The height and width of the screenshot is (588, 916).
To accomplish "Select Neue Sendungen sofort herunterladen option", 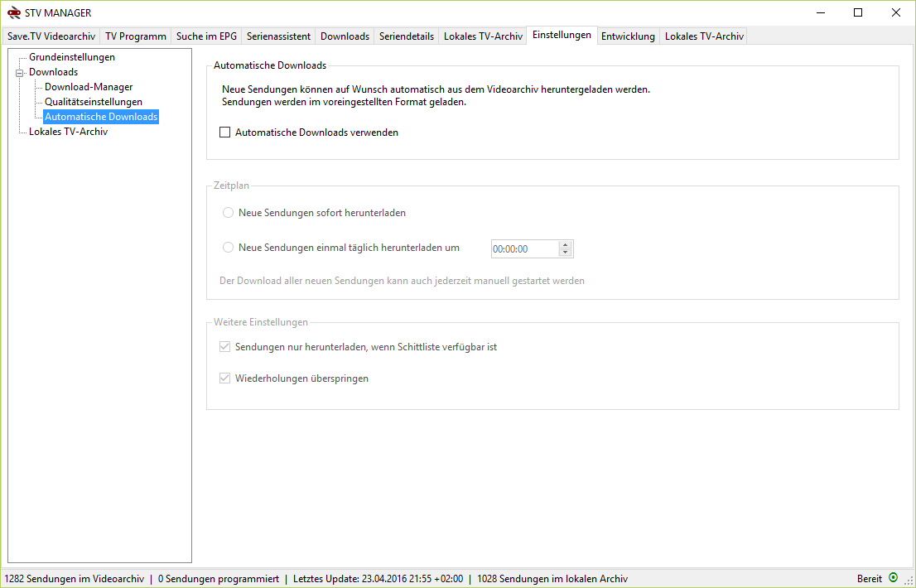I will click(x=228, y=212).
